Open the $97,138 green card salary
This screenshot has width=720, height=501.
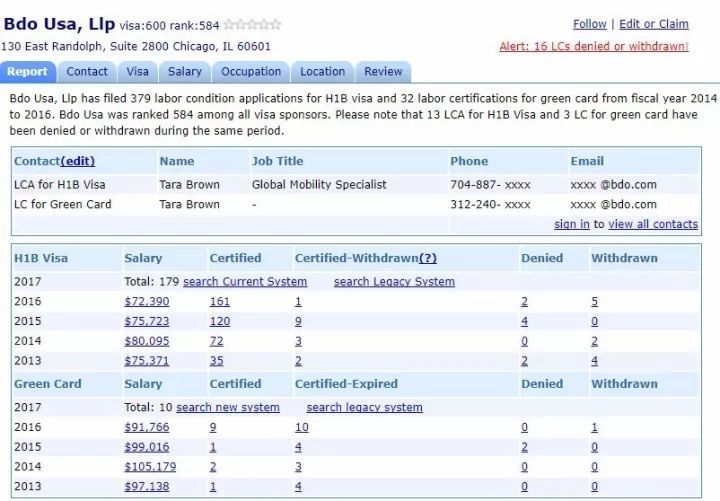click(146, 487)
